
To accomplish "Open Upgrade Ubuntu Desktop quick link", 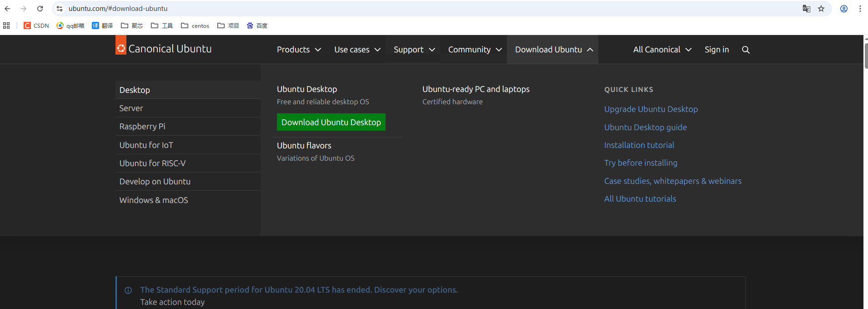I will (x=651, y=109).
